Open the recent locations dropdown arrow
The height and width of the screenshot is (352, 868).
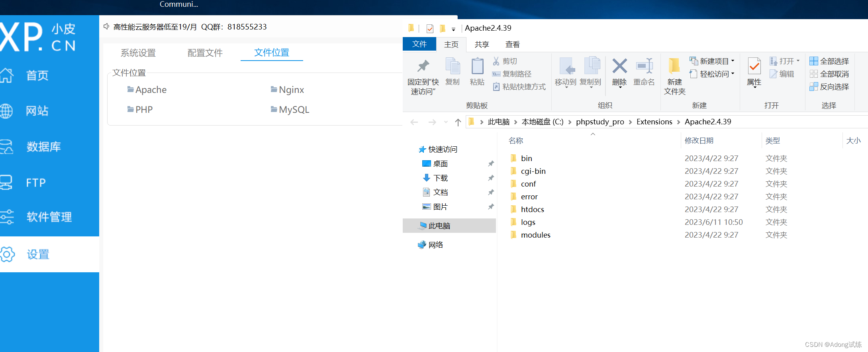tap(446, 122)
